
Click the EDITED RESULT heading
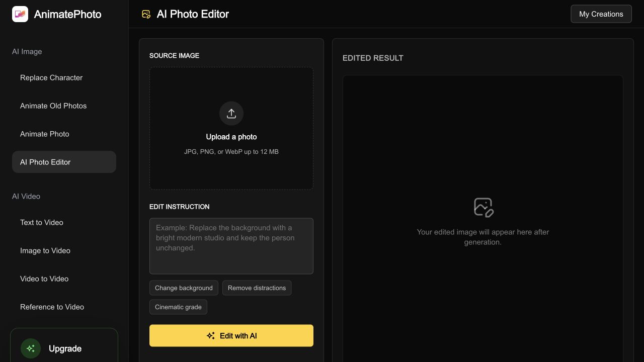(373, 58)
